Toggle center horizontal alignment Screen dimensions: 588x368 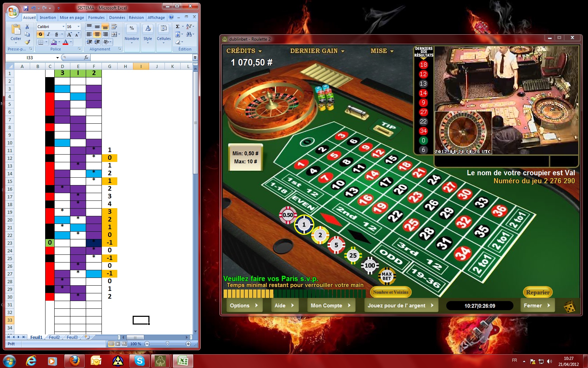pyautogui.click(x=97, y=34)
